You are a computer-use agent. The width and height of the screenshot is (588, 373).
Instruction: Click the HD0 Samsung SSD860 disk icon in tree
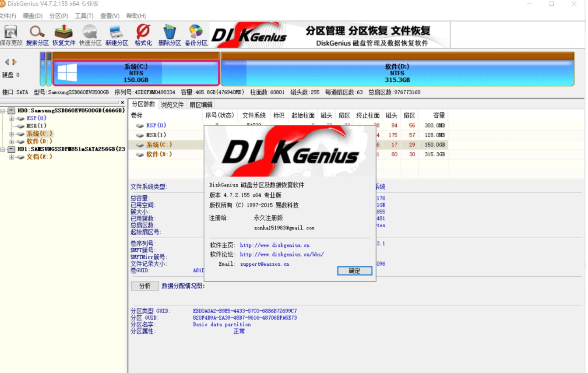[x=11, y=111]
